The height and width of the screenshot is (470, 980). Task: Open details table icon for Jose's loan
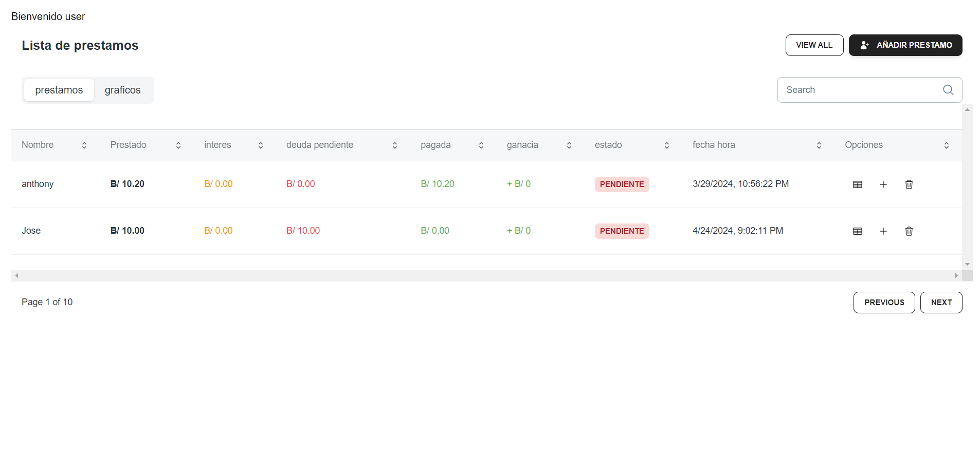coord(857,231)
